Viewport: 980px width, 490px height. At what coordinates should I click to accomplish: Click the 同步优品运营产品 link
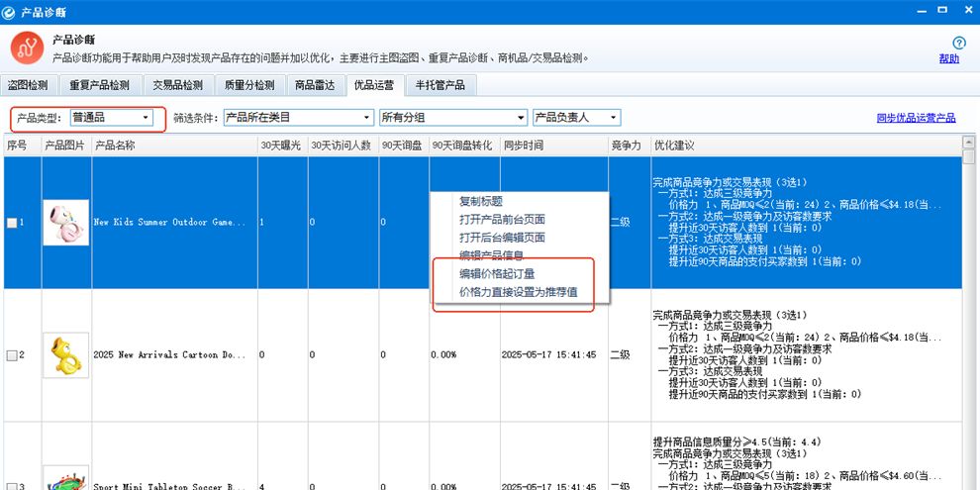916,118
